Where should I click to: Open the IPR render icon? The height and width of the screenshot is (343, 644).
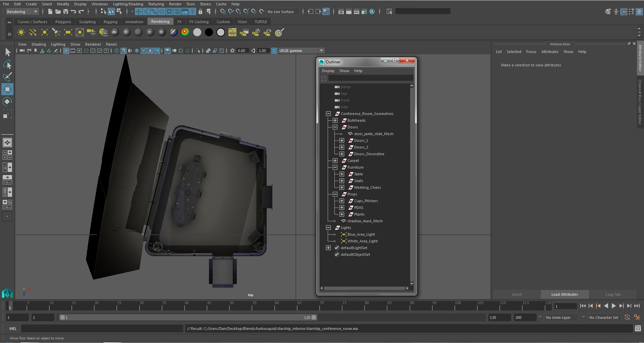coord(356,12)
